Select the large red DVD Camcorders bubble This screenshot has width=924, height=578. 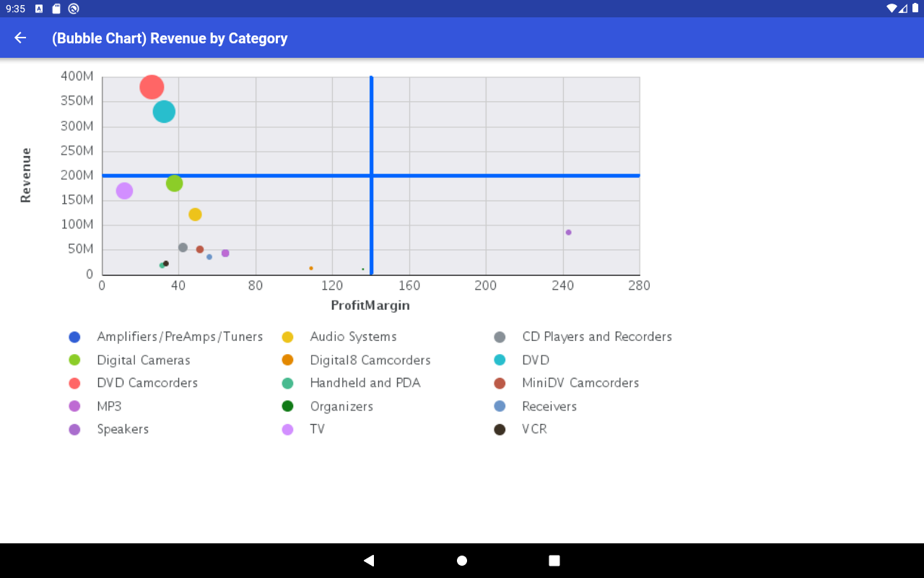[152, 87]
